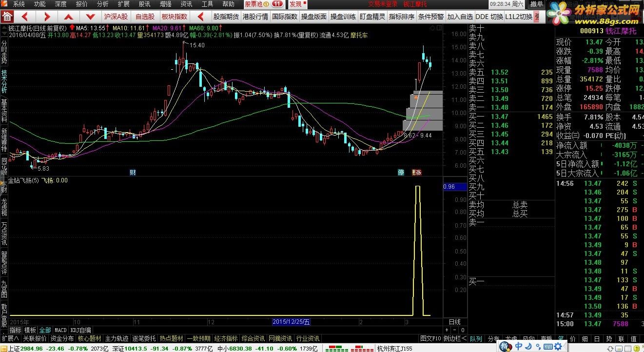Select the 全部 indicator tab

(x=45, y=330)
